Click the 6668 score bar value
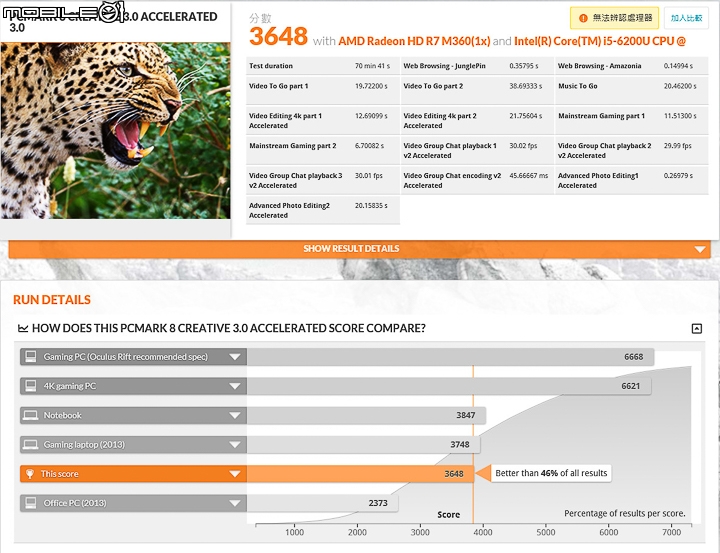The image size is (720, 553). pyautogui.click(x=633, y=357)
